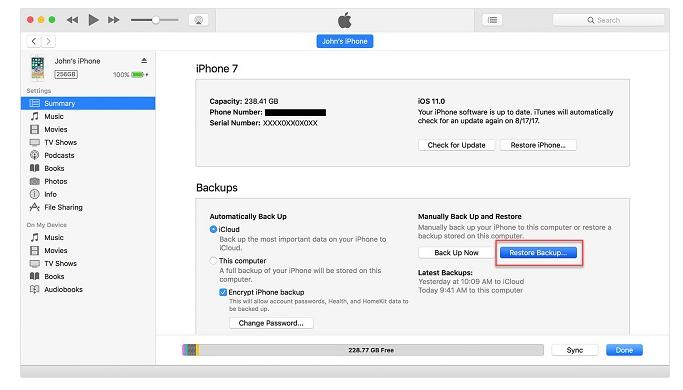Screen dimensions: 683x390
Task: Select the This computer radio button
Action: 213,261
